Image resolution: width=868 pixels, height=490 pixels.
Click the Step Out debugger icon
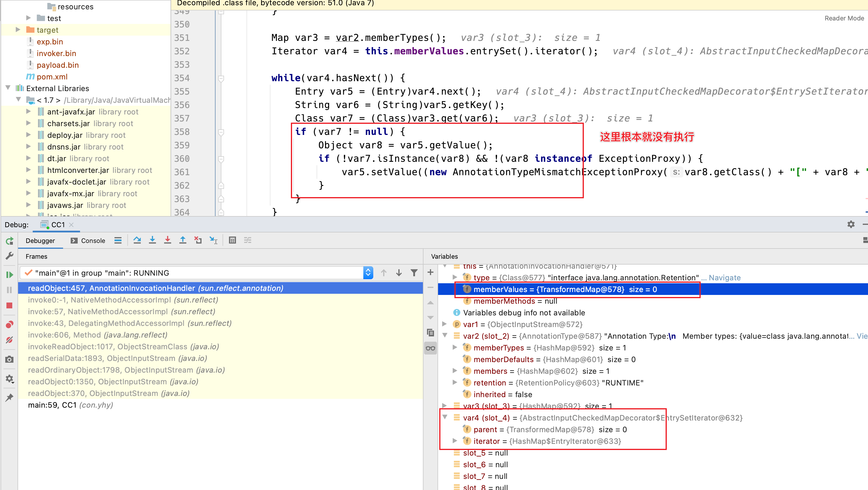183,240
